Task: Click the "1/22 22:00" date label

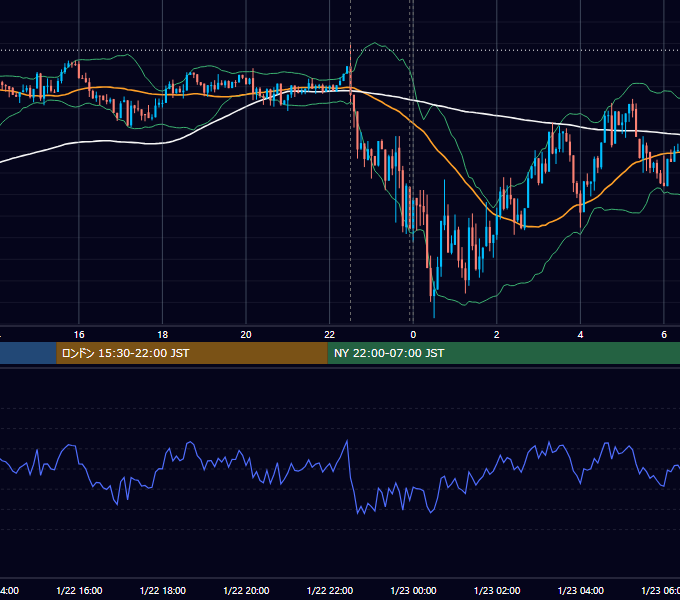Action: [330, 590]
